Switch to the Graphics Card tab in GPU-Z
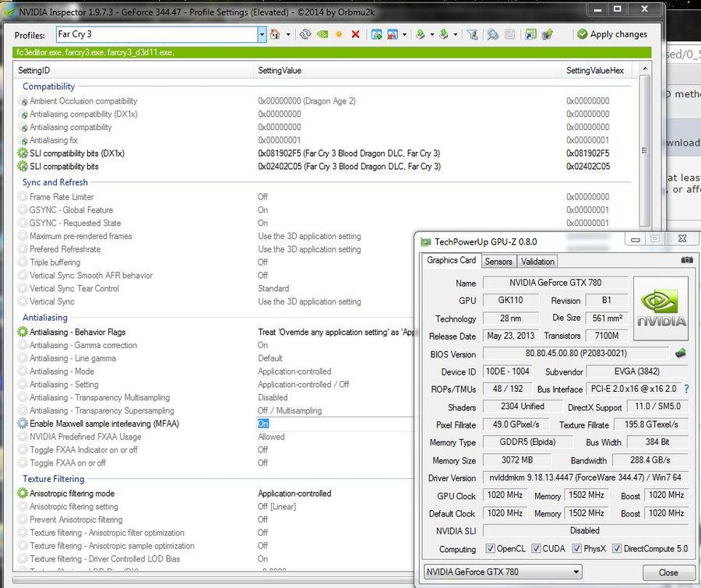701x588 pixels. tap(451, 260)
